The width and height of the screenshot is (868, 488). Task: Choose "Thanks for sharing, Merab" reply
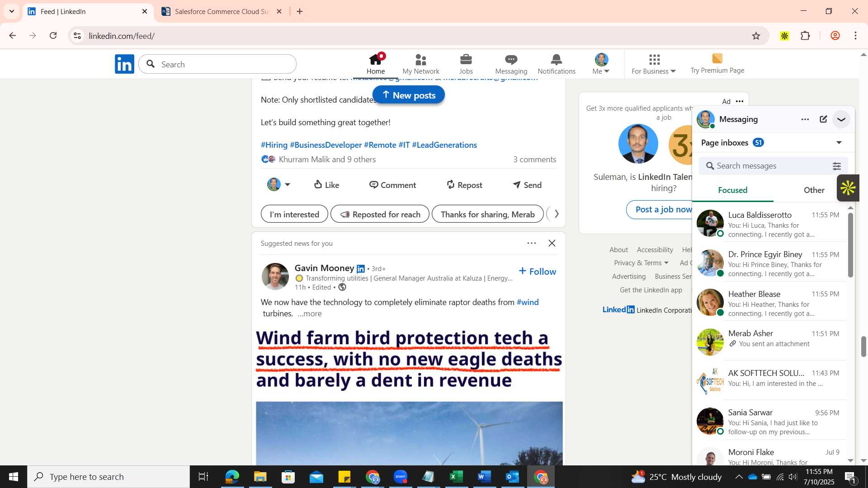(487, 214)
